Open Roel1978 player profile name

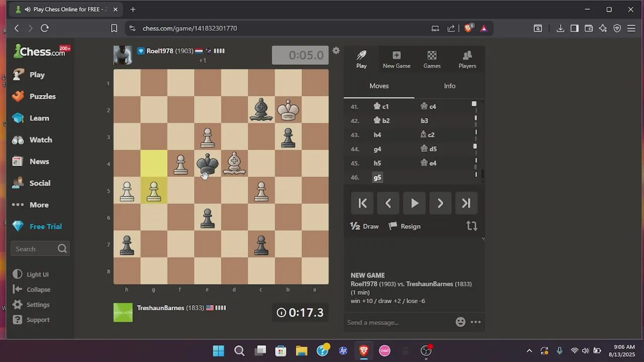pyautogui.click(x=159, y=51)
